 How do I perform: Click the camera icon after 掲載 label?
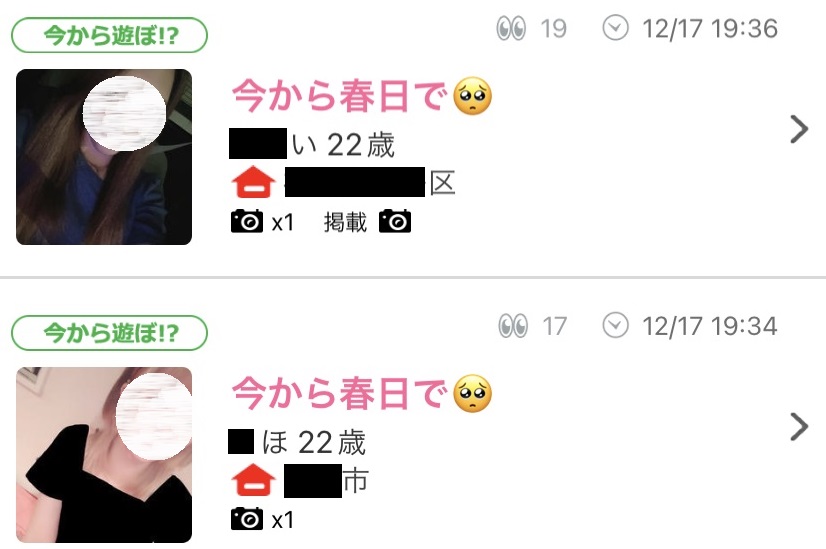point(395,221)
